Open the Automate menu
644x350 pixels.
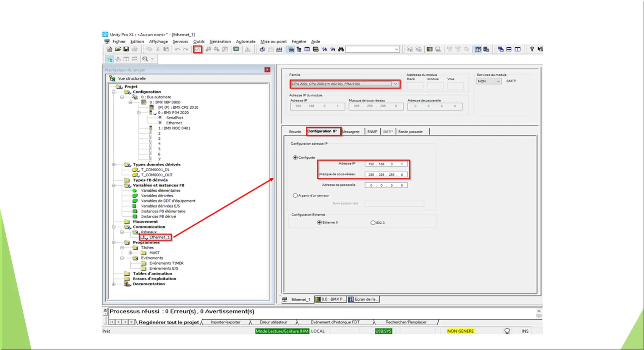point(245,42)
